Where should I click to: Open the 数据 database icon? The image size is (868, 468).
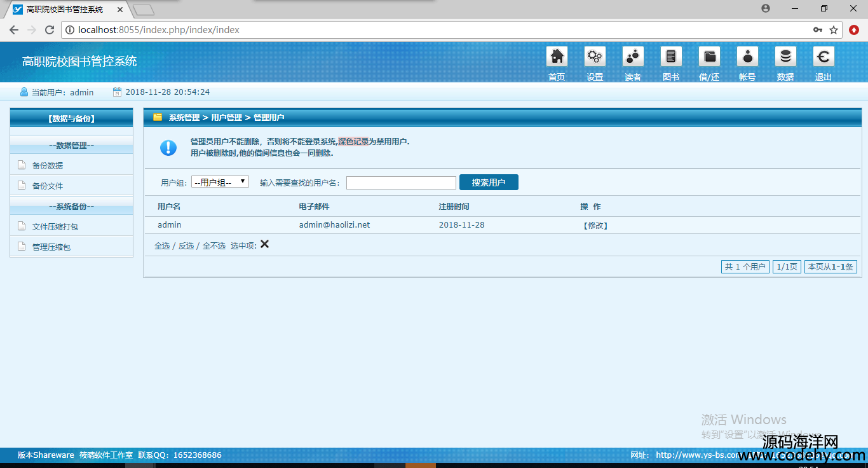[x=785, y=57]
